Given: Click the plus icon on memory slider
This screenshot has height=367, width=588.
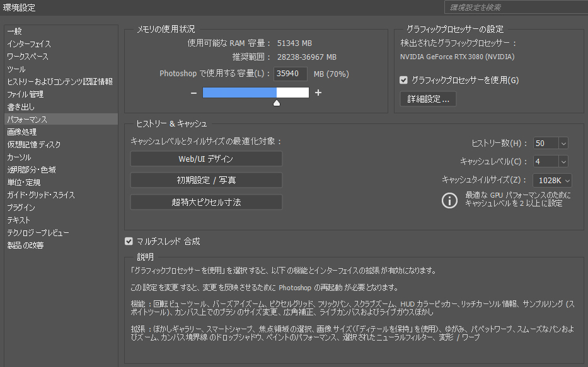Looking at the screenshot, I should (318, 92).
